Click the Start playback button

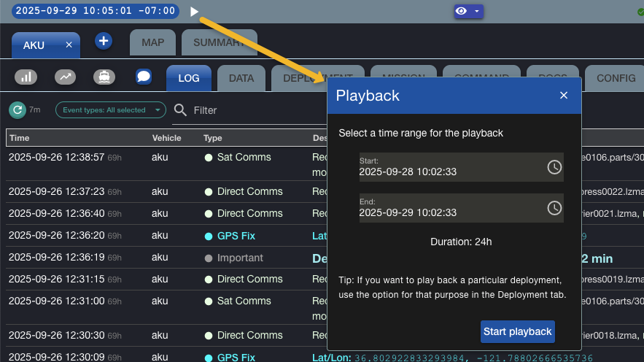(x=517, y=331)
